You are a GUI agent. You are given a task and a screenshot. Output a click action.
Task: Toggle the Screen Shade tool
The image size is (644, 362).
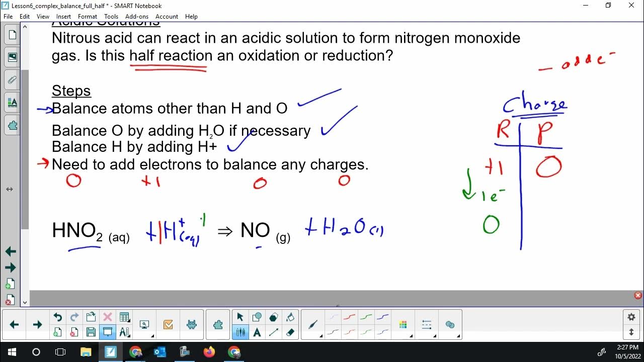pyautogui.click(x=107, y=332)
